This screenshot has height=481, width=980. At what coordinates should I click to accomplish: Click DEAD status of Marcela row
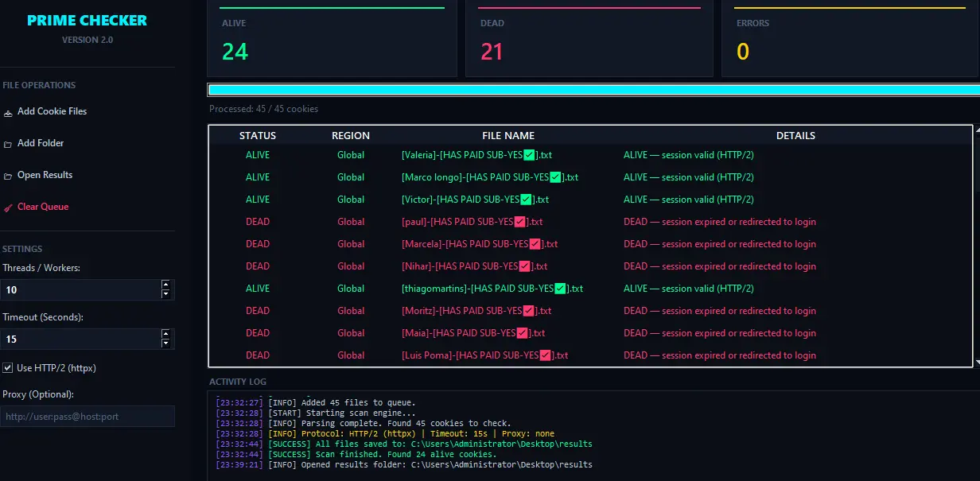(258, 244)
